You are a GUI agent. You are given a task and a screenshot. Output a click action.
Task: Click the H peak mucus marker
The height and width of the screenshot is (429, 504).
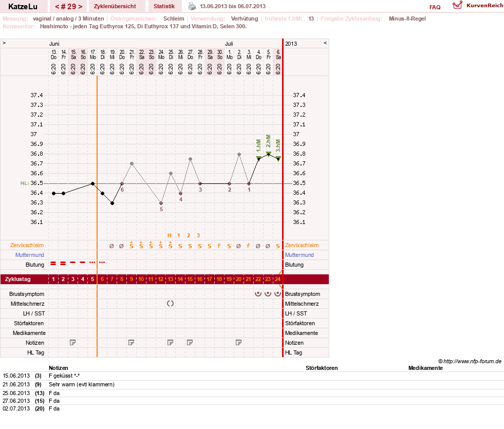tap(170, 235)
